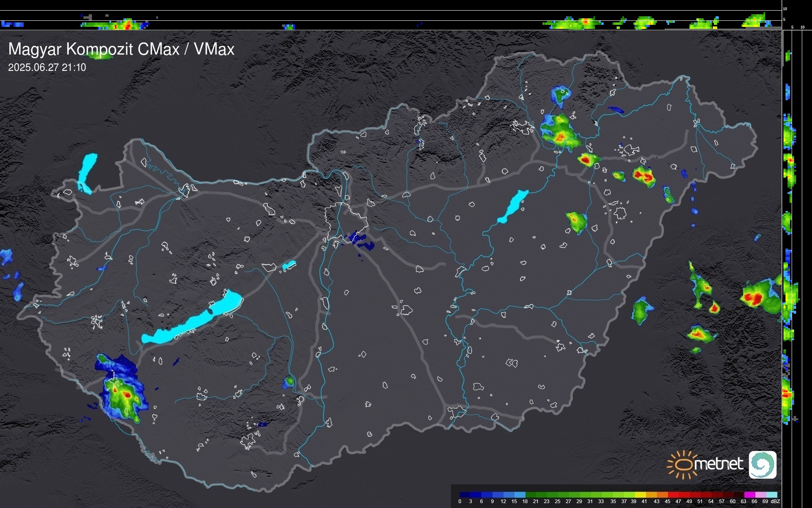Click the teal spiral radar logo
Screen dimensions: 812x508
point(762,464)
